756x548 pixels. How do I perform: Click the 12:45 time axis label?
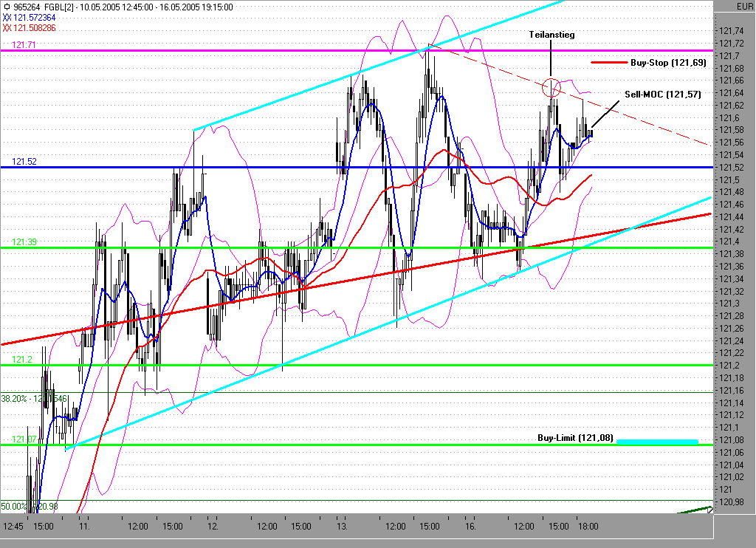tap(13, 527)
